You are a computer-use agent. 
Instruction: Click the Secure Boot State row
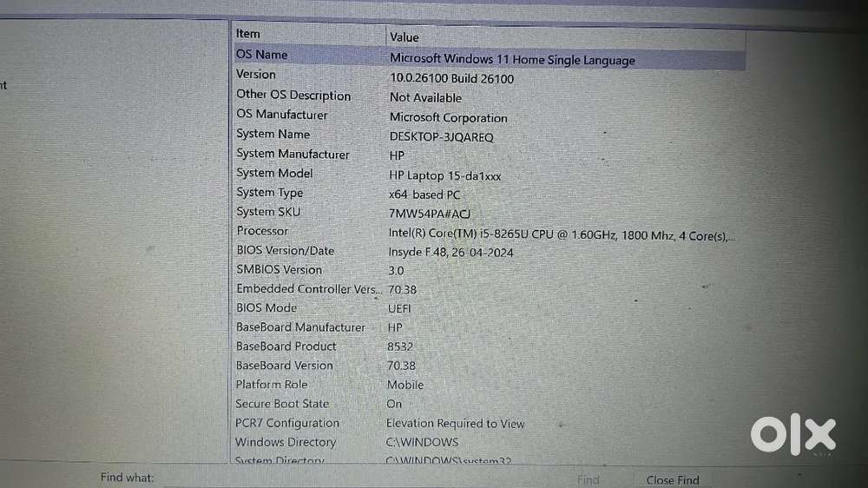tap(282, 404)
